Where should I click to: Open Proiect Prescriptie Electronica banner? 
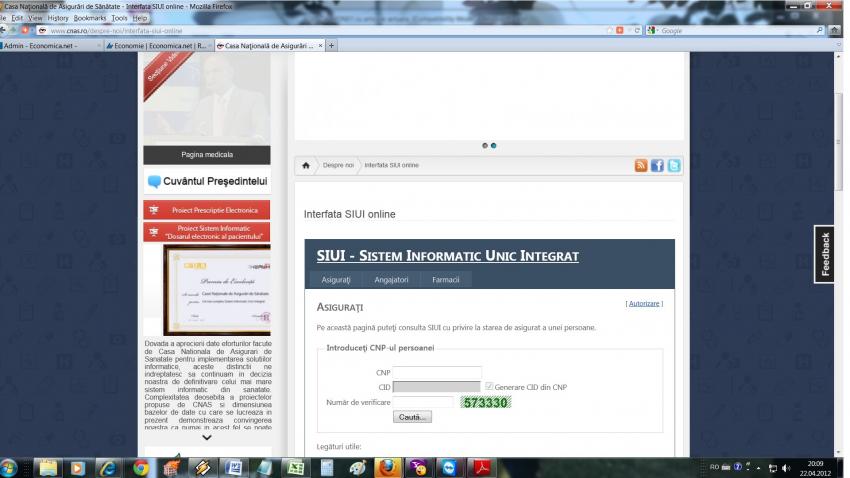(207, 210)
